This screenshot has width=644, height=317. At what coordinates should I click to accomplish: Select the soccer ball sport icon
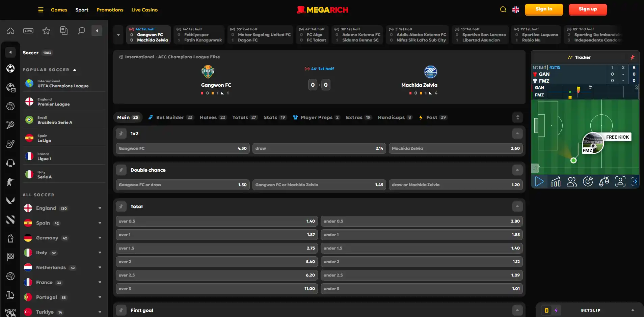coord(10,68)
